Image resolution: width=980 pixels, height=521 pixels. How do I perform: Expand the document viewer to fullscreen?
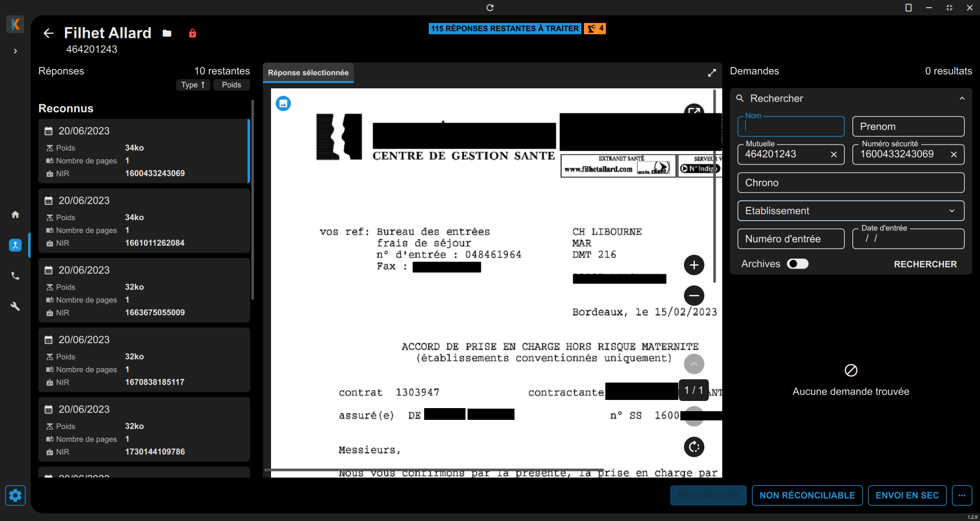712,73
